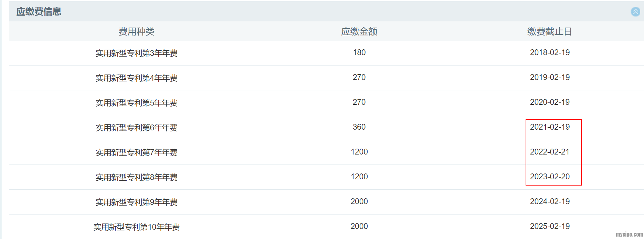The image size is (644, 239).
Task: Click the 应缴费信息 section title
Action: tap(39, 12)
